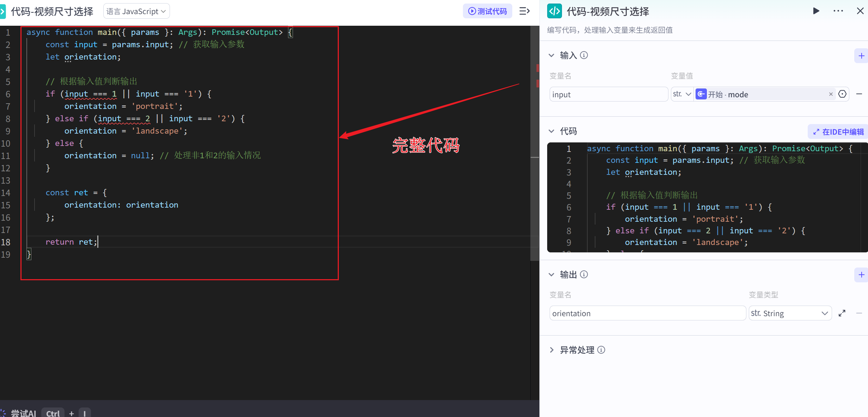The image size is (868, 417).
Task: Add a new output variable with plus icon
Action: [861, 275]
